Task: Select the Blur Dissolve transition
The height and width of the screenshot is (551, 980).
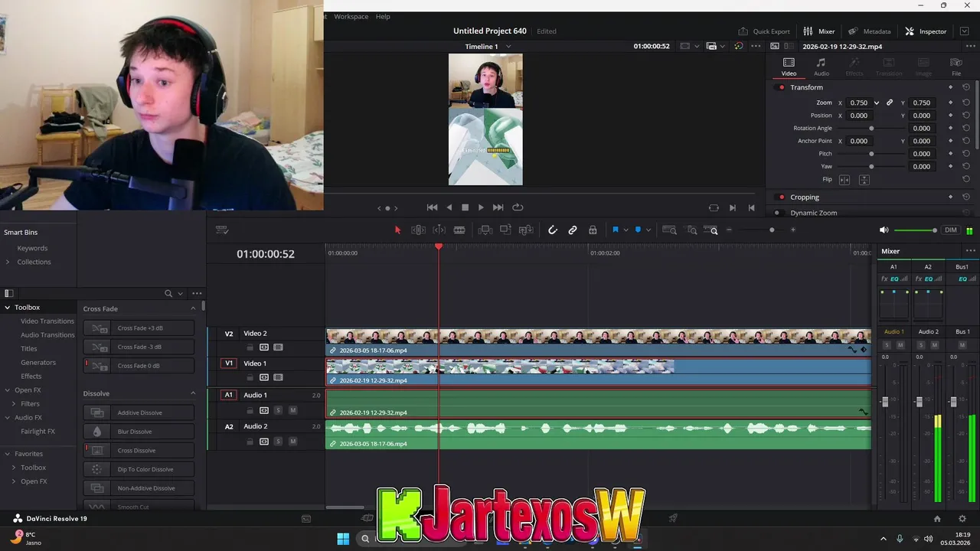Action: coord(139,432)
